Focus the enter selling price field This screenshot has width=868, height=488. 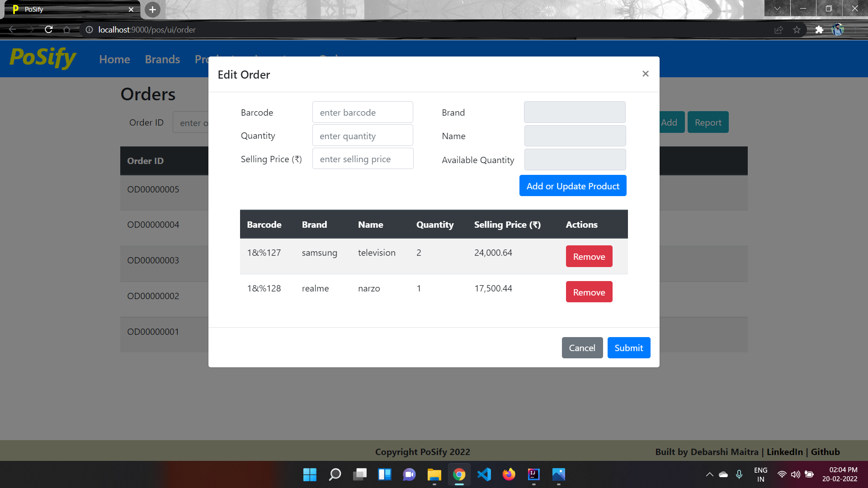tap(362, 159)
